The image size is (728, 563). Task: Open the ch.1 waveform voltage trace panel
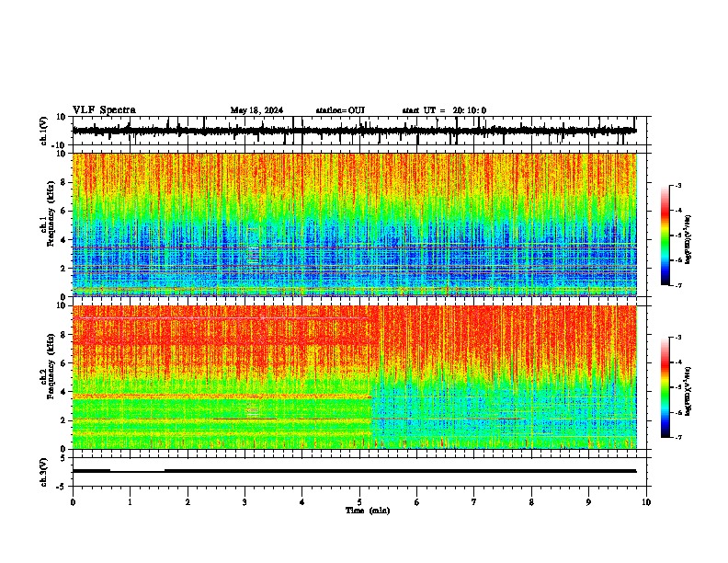click(358, 131)
